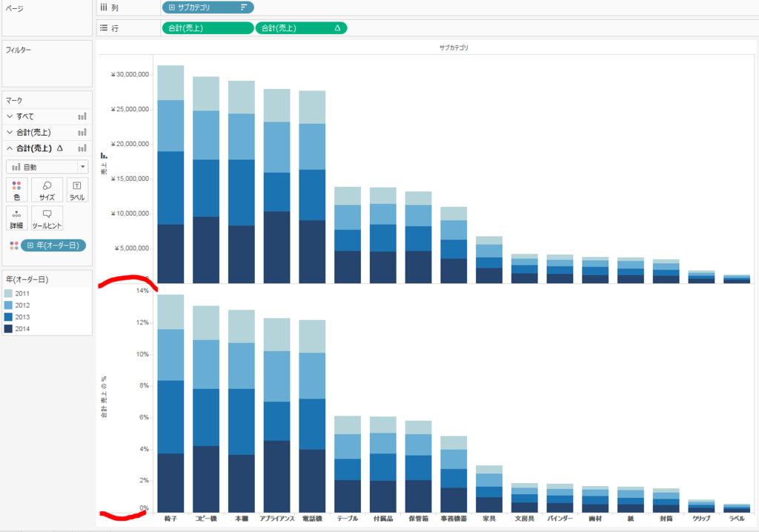This screenshot has height=532, width=759.
Task: Open the 色 (color) marks card button
Action: tap(17, 190)
